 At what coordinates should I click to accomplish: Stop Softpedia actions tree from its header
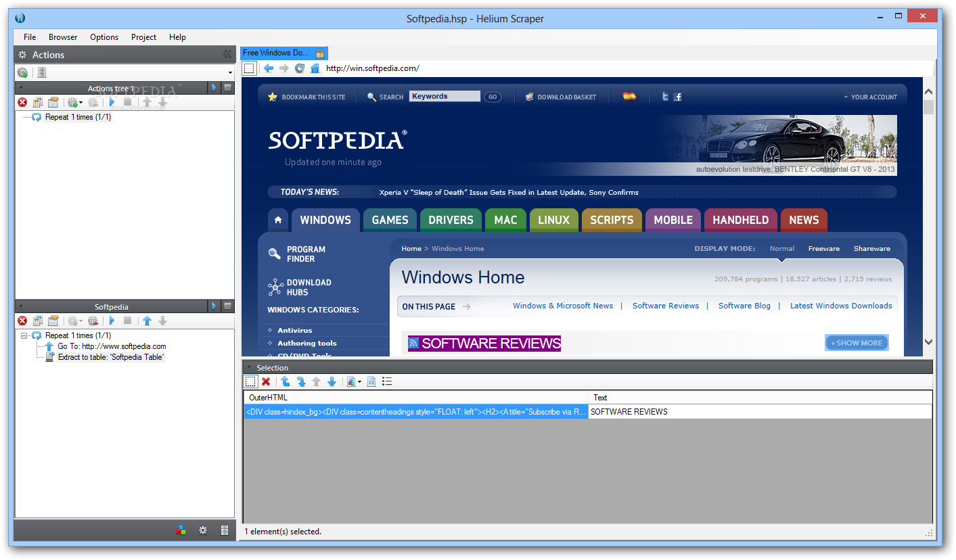(x=228, y=306)
